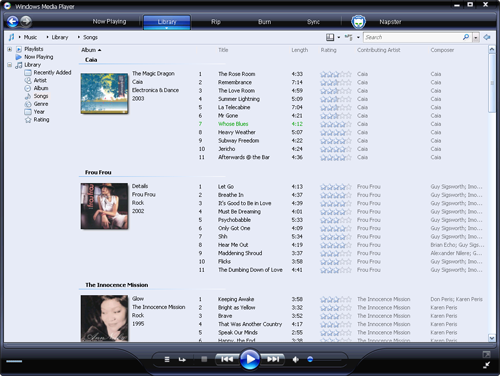Viewport: 500px width, 376px height.
Task: Toggle shuffle mode
Action: coord(167,359)
